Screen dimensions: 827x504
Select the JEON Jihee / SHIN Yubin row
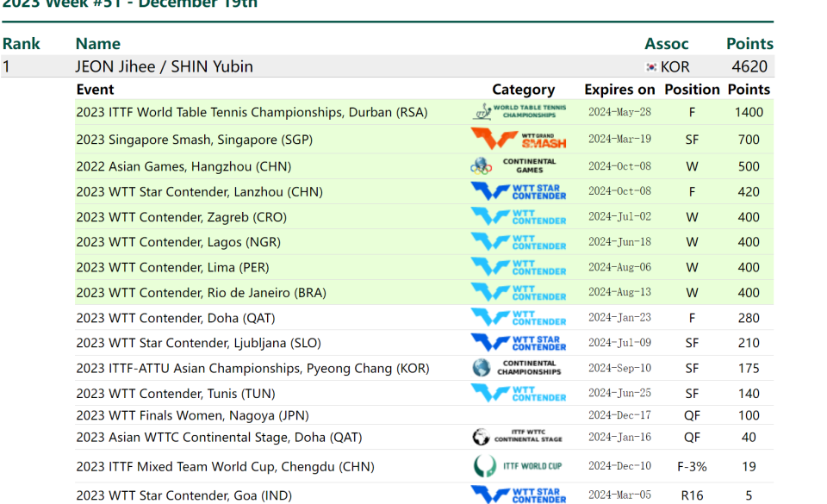pos(388,66)
